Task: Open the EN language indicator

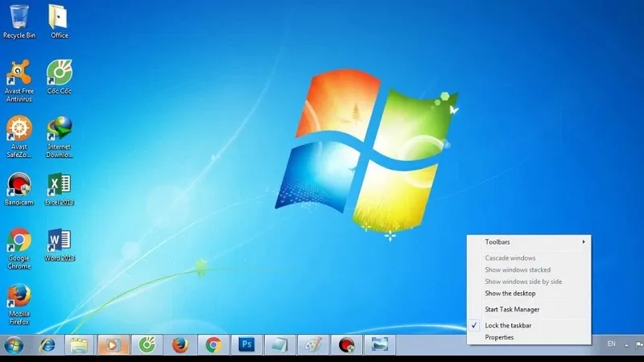Action: [612, 344]
